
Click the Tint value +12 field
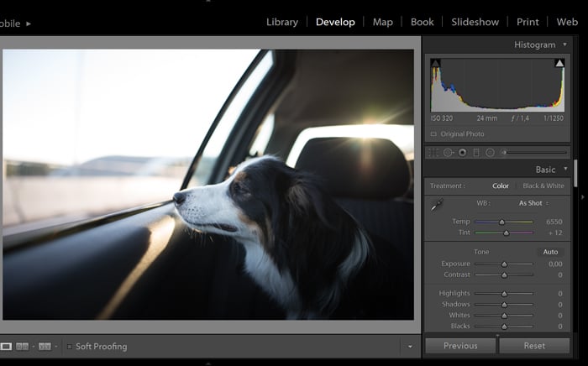(x=555, y=233)
